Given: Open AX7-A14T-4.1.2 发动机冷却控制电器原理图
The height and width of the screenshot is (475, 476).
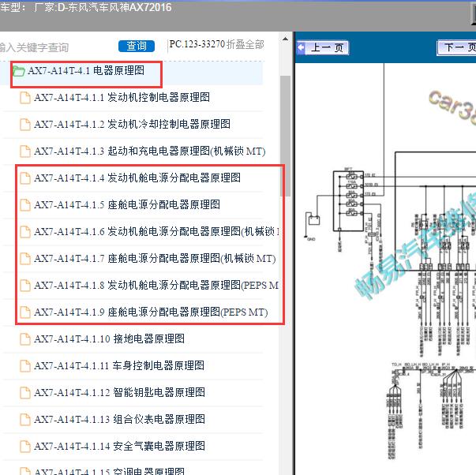Looking at the screenshot, I should pyautogui.click(x=132, y=124).
